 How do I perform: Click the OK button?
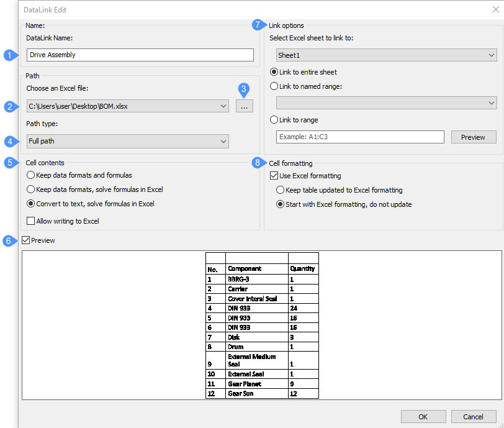(423, 416)
